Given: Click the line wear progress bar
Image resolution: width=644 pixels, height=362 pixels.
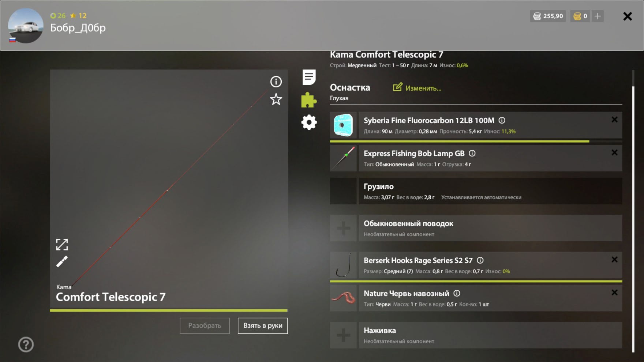Looking at the screenshot, I should tap(476, 141).
